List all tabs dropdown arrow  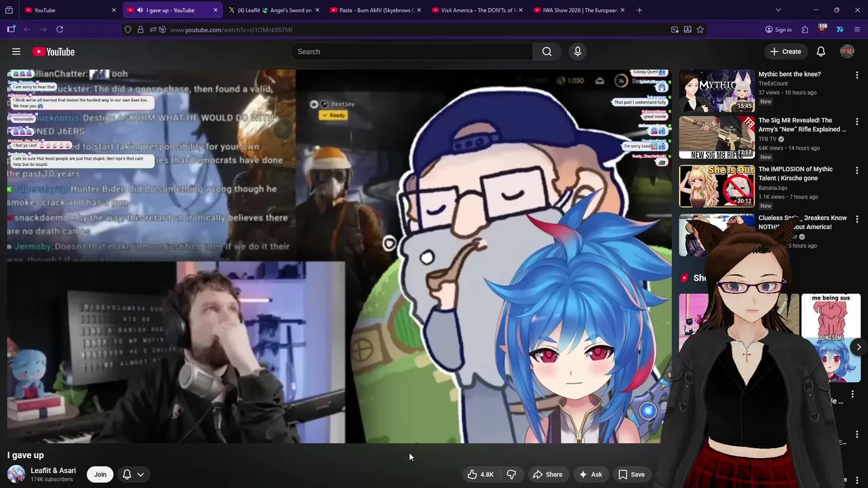(778, 10)
